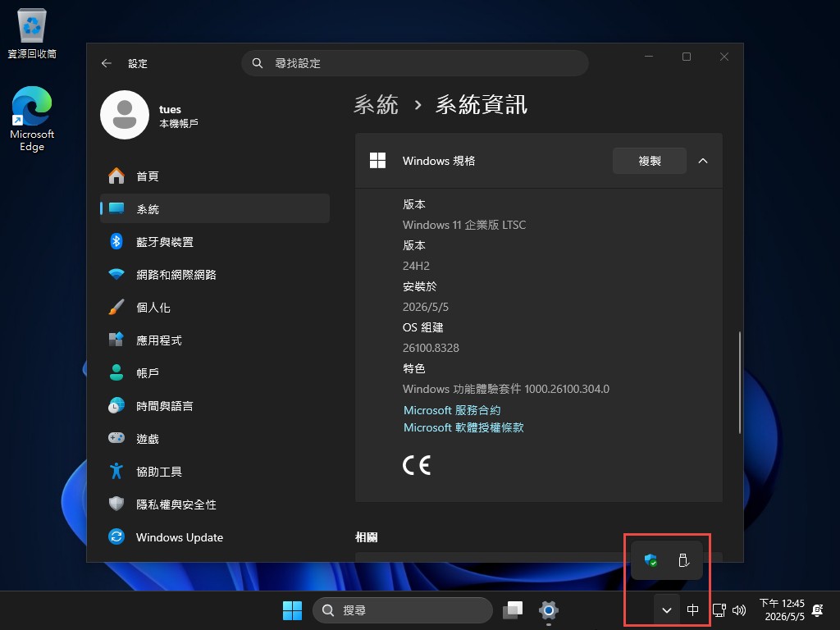Open Task View on the taskbar

[514, 610]
